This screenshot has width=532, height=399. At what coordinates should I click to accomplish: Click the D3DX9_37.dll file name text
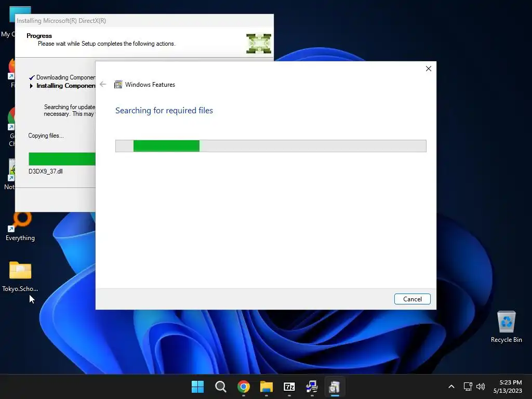pyautogui.click(x=46, y=171)
